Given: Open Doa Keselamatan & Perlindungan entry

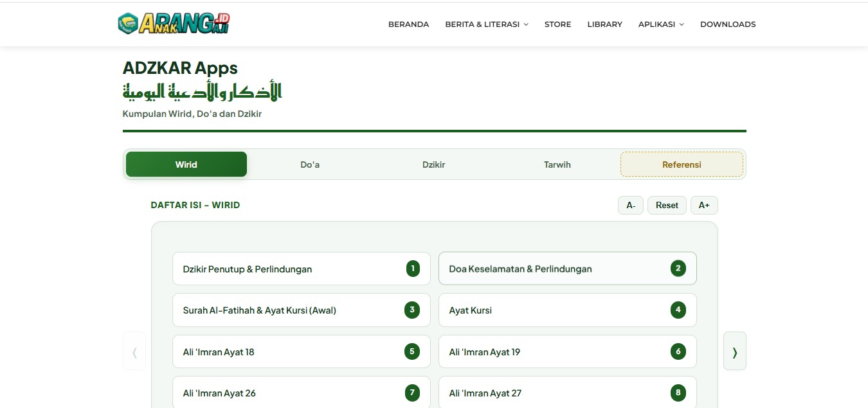Looking at the screenshot, I should pyautogui.click(x=568, y=269).
